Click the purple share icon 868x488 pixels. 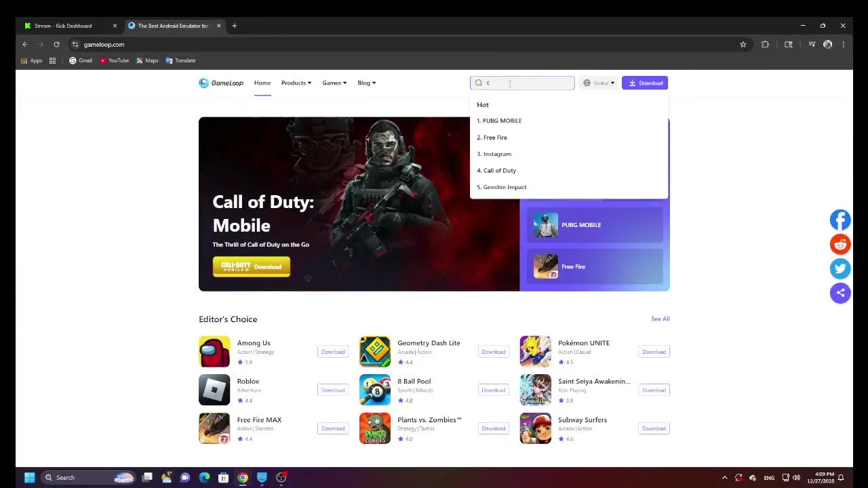point(840,293)
